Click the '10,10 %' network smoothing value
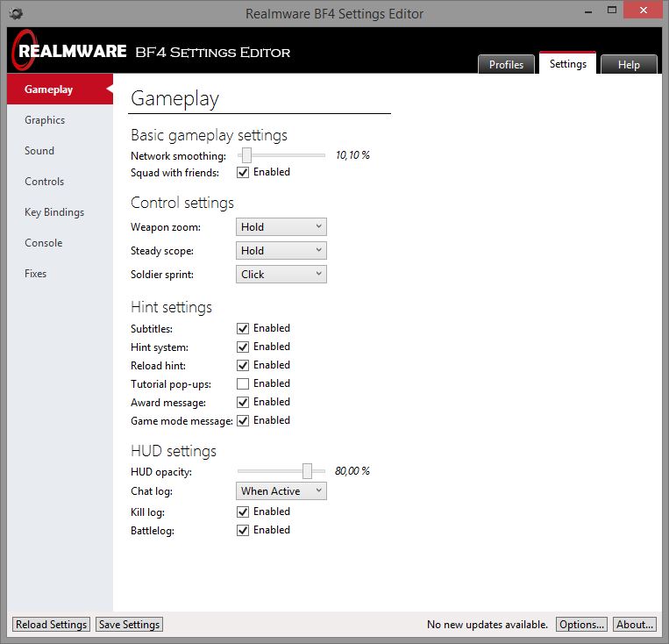Screen dimensions: 669x644 pyautogui.click(x=352, y=155)
